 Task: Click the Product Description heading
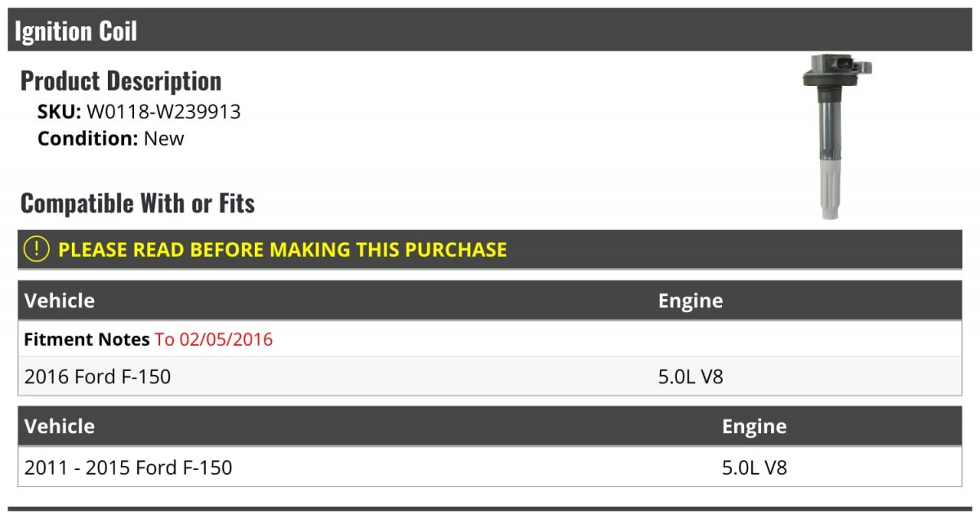[121, 81]
